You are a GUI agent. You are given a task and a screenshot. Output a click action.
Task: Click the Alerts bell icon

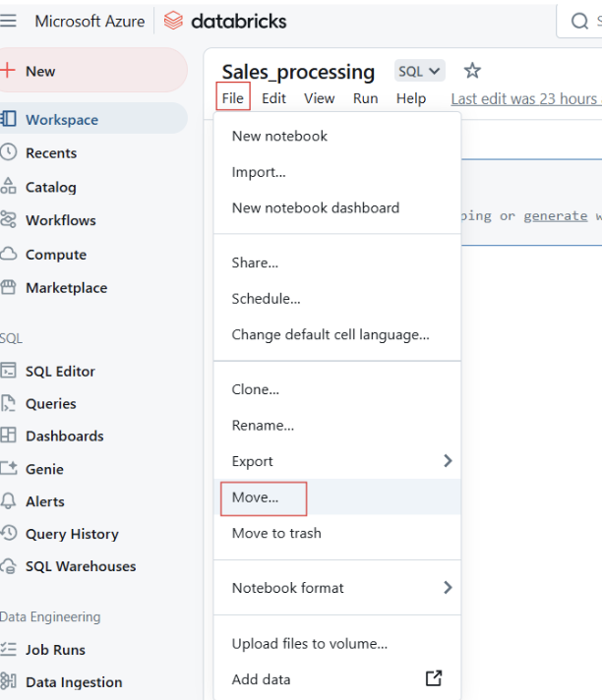[x=8, y=500]
